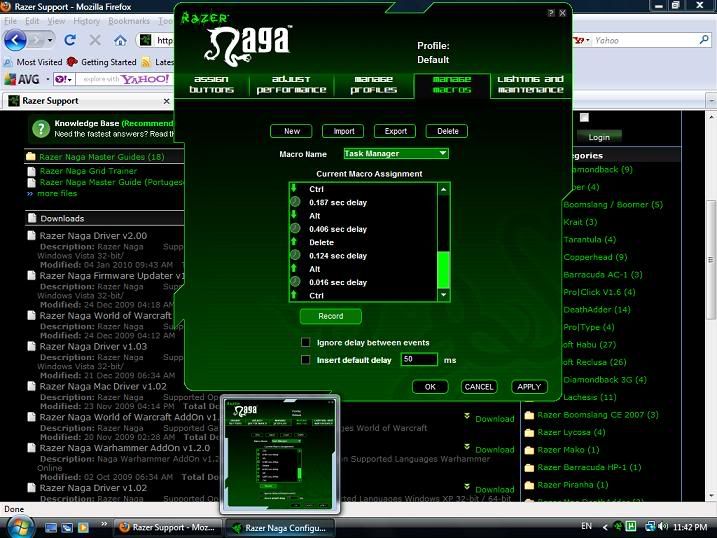This screenshot has height=538, width=717.
Task: Click the help question mark in Naga window
Action: (x=550, y=13)
